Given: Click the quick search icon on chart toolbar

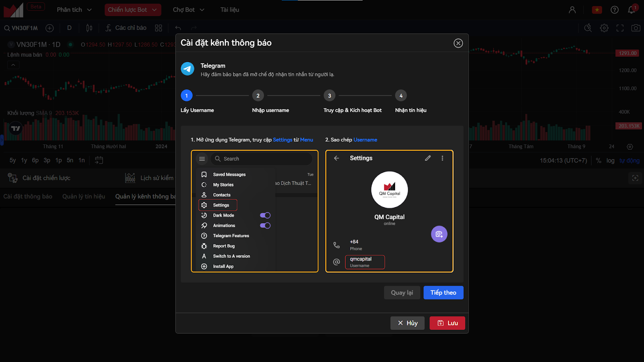Looking at the screenshot, I should (588, 28).
